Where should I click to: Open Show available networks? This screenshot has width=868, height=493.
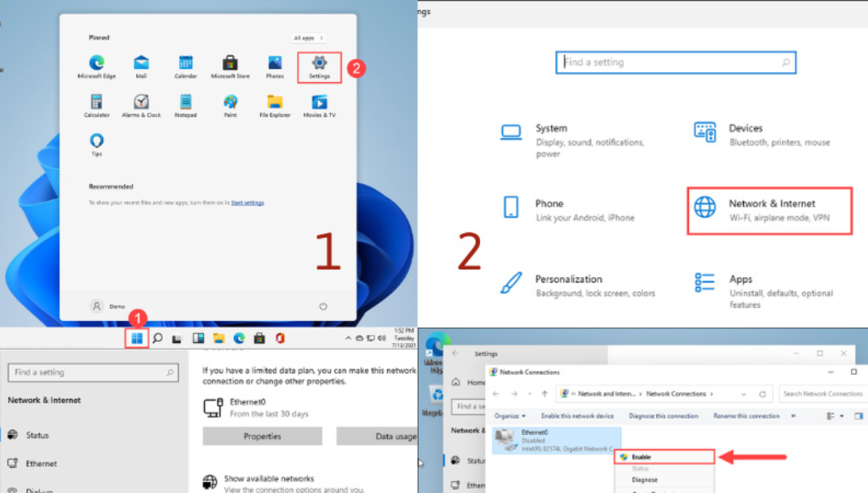[283, 483]
